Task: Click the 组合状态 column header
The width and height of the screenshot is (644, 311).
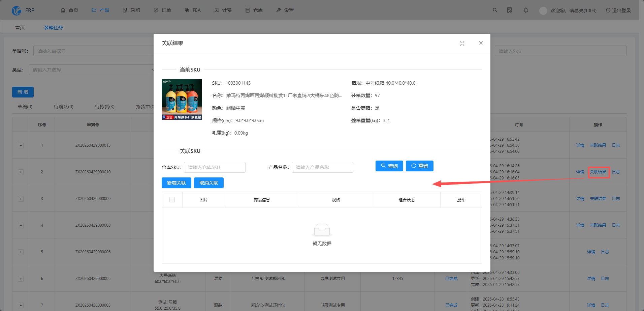Action: (x=407, y=200)
